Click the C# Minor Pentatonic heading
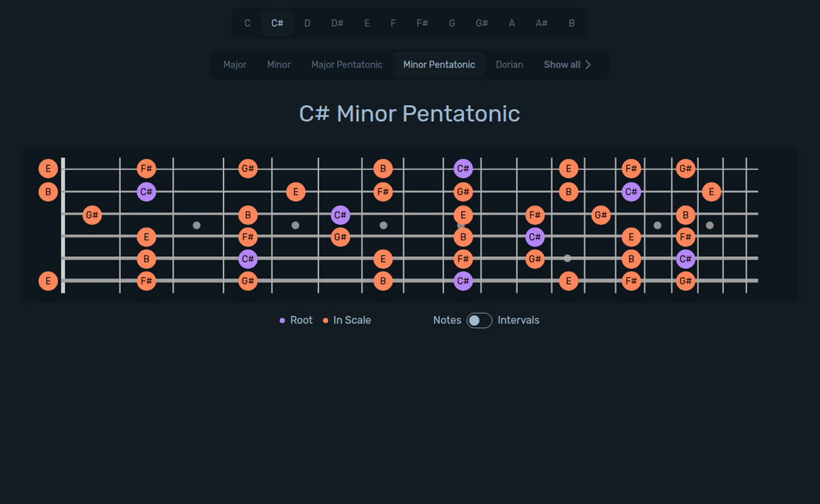The height and width of the screenshot is (504, 820). (410, 113)
